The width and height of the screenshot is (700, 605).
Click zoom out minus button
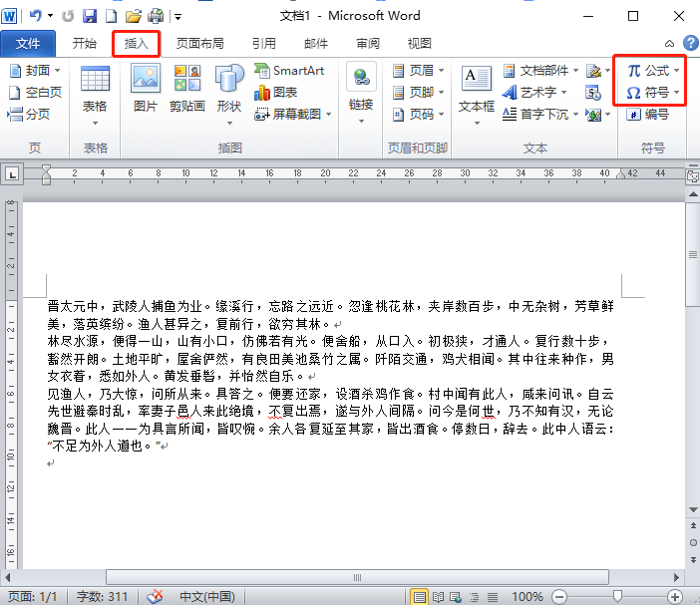click(x=559, y=596)
